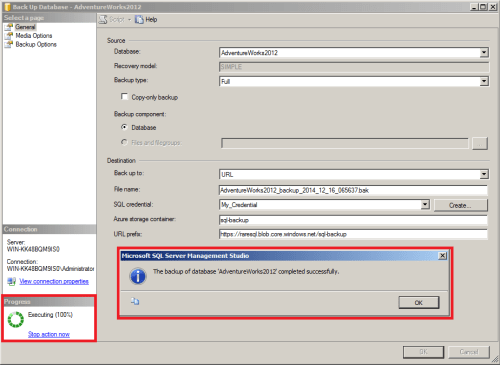Screen dimensions: 500x365
Task: Click the Help toolbar label
Action: pos(151,20)
